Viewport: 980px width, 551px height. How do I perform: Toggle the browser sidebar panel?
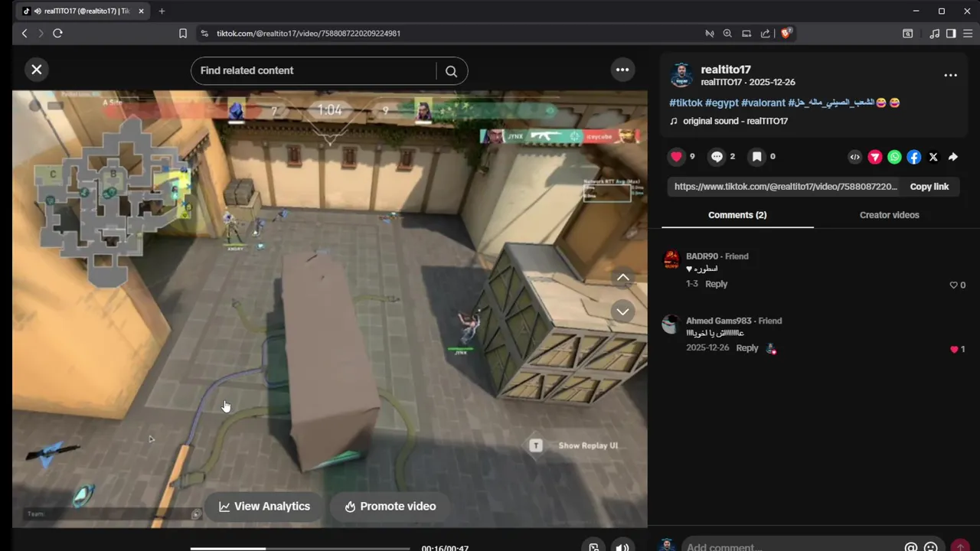click(x=951, y=33)
